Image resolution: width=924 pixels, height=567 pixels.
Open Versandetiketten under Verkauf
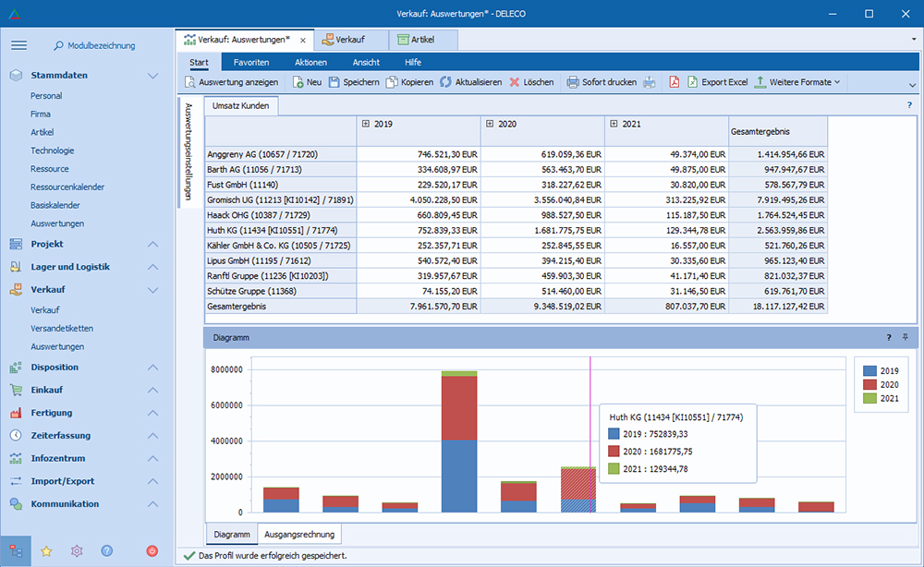[x=62, y=329]
